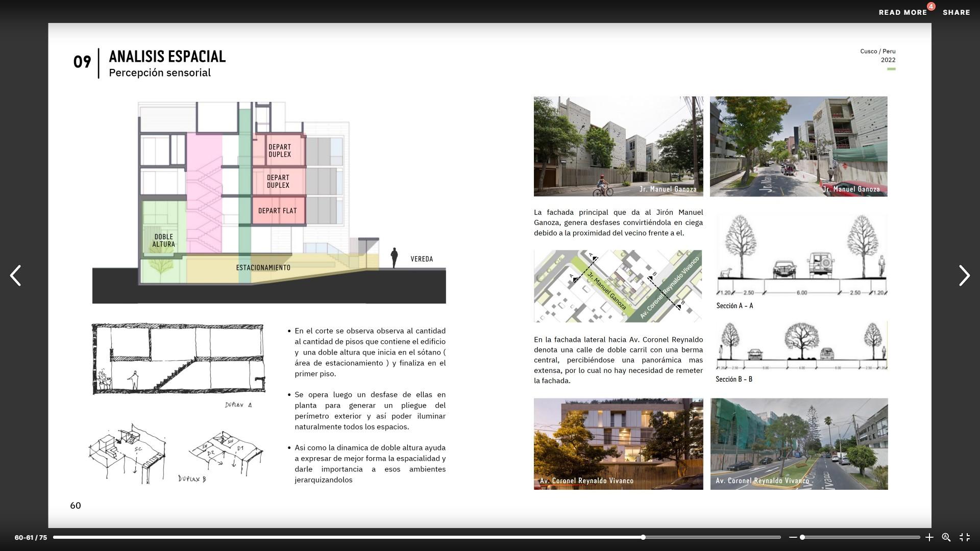This screenshot has width=980, height=551.
Task: Click the 60-61 / 75 page counter
Action: tap(31, 538)
